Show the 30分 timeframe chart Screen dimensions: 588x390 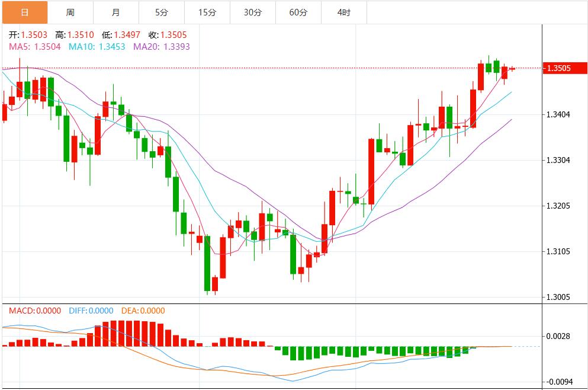[x=252, y=12]
